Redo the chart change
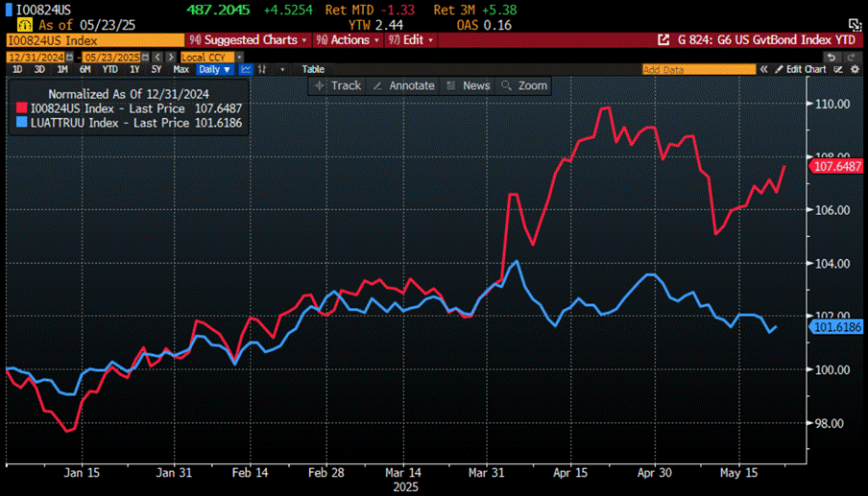 coord(851,57)
